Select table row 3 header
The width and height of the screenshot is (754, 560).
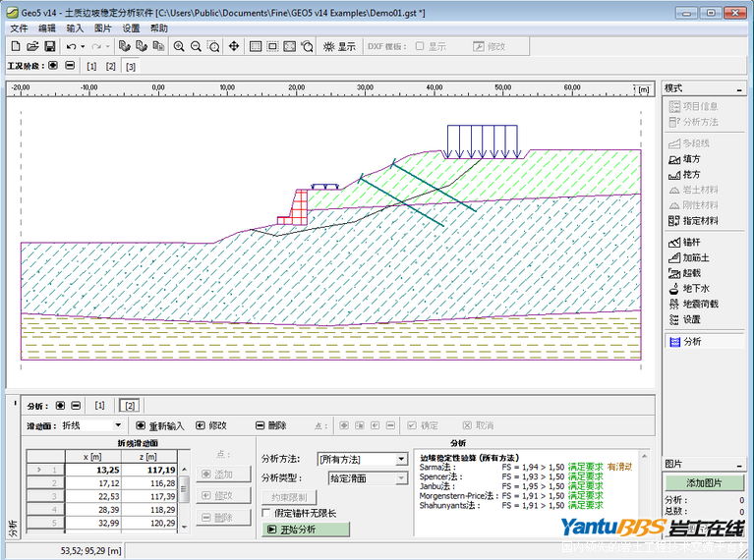[x=45, y=496]
